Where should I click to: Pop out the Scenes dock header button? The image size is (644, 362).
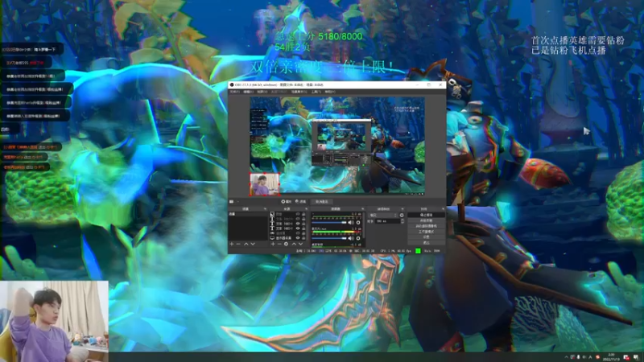(x=266, y=209)
